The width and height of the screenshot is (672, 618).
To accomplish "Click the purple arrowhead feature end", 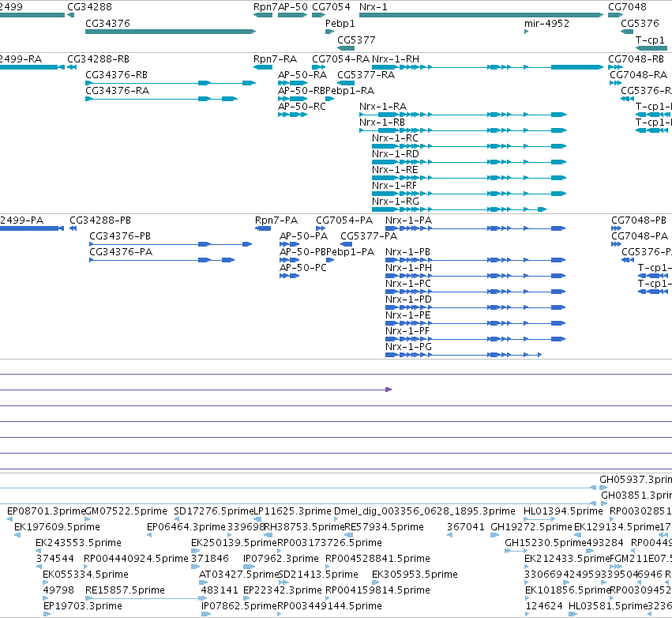I will (x=389, y=390).
